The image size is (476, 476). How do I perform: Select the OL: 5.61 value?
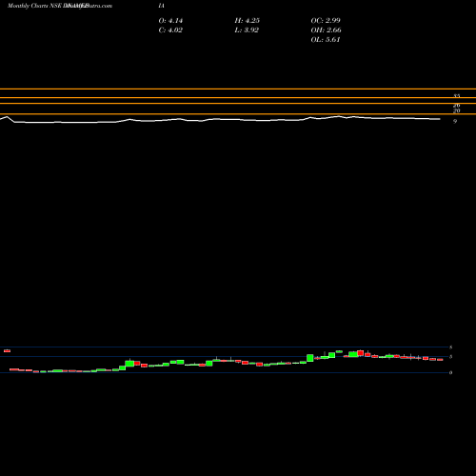click(x=326, y=40)
